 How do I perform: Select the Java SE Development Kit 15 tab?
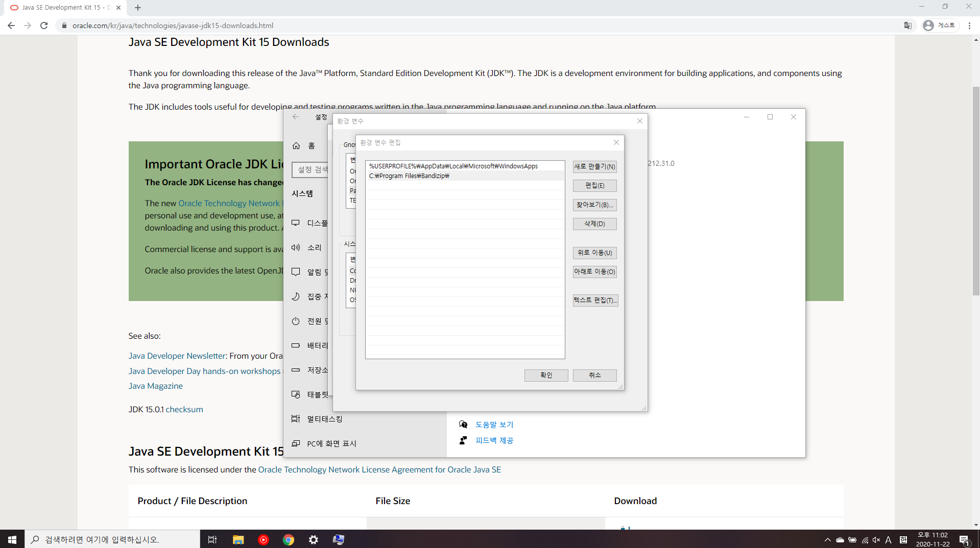pos(65,8)
